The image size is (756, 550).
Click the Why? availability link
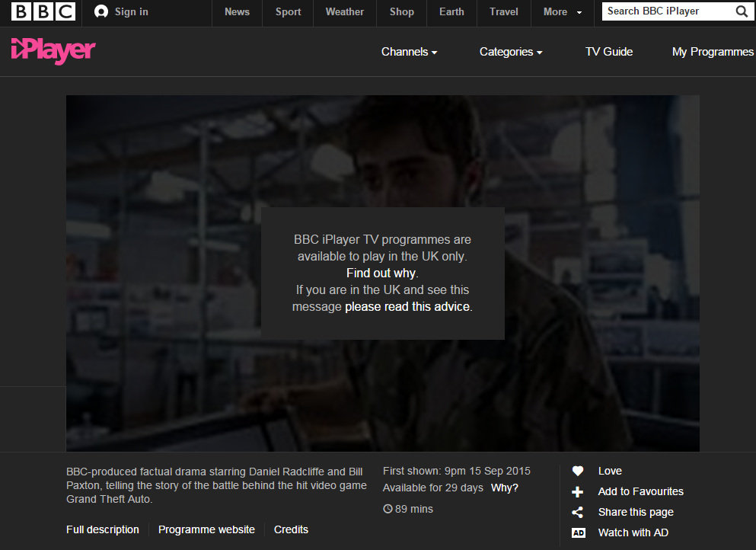504,488
